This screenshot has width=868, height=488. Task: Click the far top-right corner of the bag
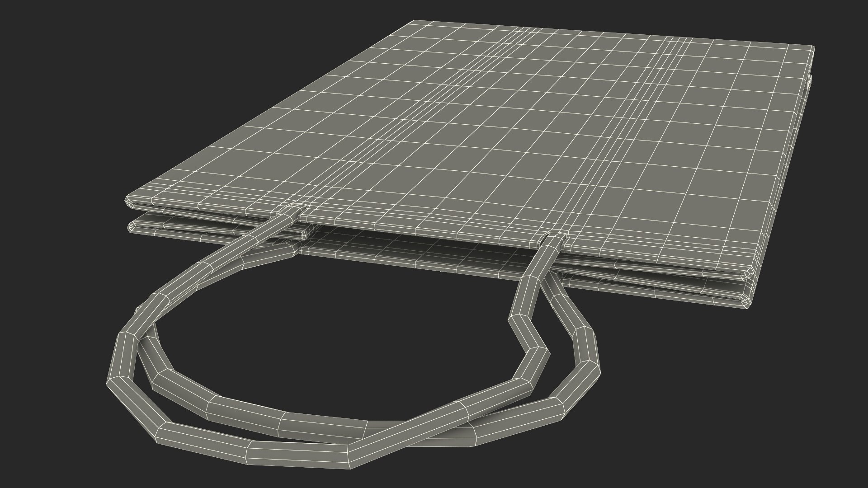[x=812, y=47]
